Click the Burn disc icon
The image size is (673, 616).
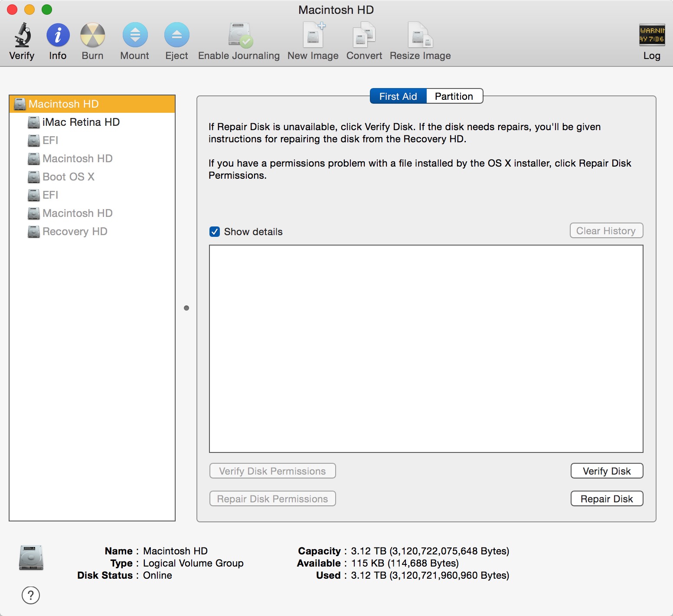click(92, 36)
